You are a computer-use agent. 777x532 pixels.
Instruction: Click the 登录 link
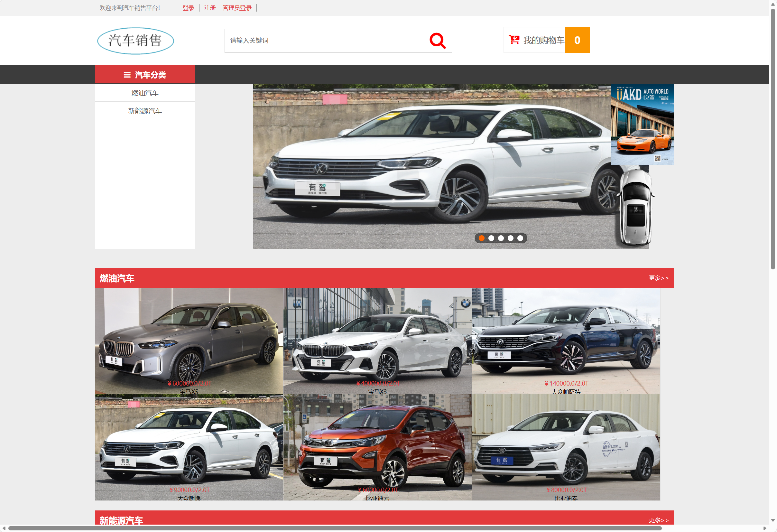(188, 8)
